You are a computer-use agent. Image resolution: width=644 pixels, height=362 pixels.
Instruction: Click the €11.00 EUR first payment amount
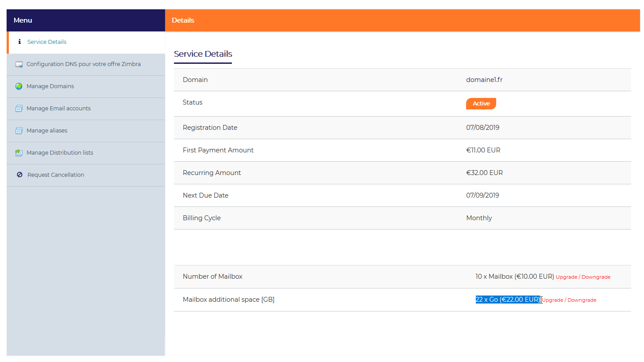tap(483, 150)
